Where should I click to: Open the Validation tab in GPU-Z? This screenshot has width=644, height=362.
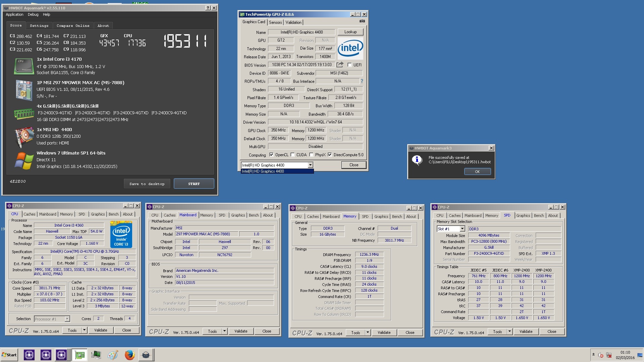tap(293, 22)
